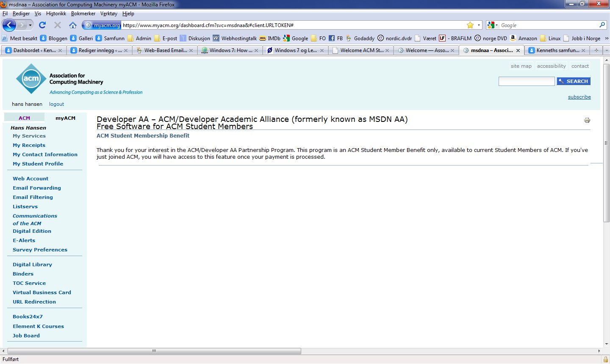Click the horizontal scrollbar thumb
Screen dimensions: 610x364
[x=154, y=351]
